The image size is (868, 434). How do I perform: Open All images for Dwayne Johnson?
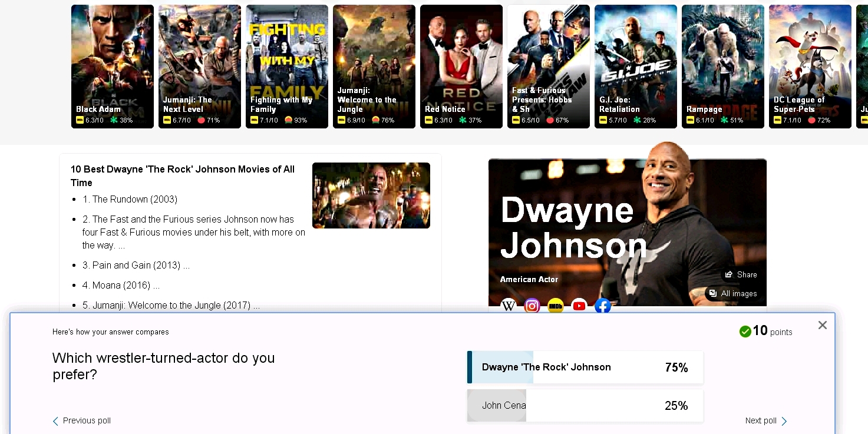click(734, 293)
